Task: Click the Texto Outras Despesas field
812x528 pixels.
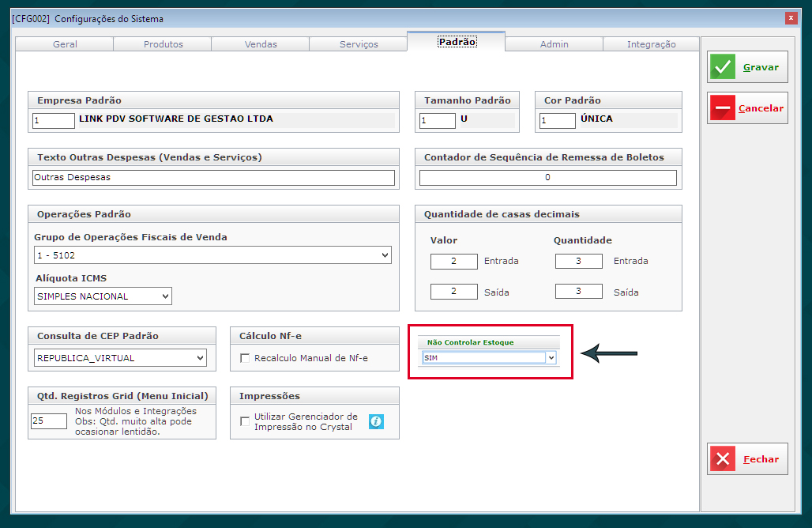Action: [x=213, y=178]
